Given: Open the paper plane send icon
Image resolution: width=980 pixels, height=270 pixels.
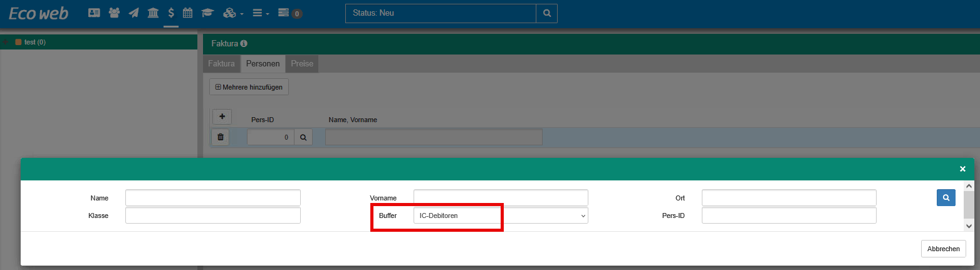Looking at the screenshot, I should click(133, 13).
